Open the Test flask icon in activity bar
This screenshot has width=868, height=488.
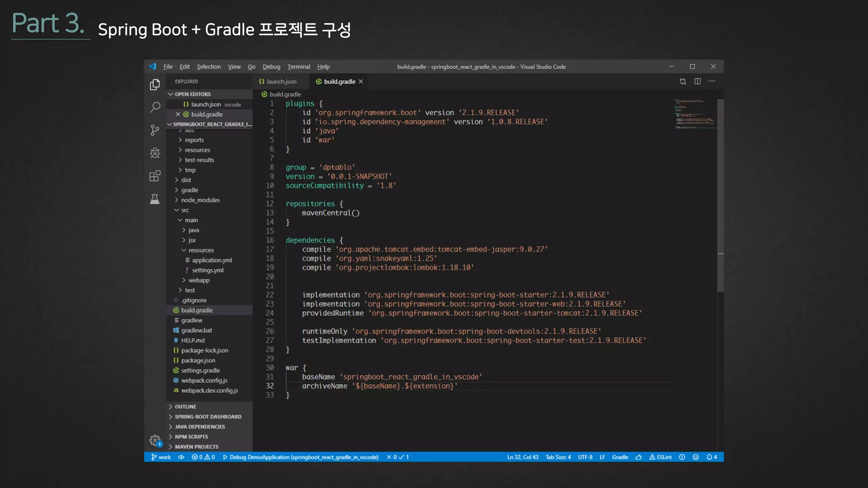pyautogui.click(x=155, y=198)
